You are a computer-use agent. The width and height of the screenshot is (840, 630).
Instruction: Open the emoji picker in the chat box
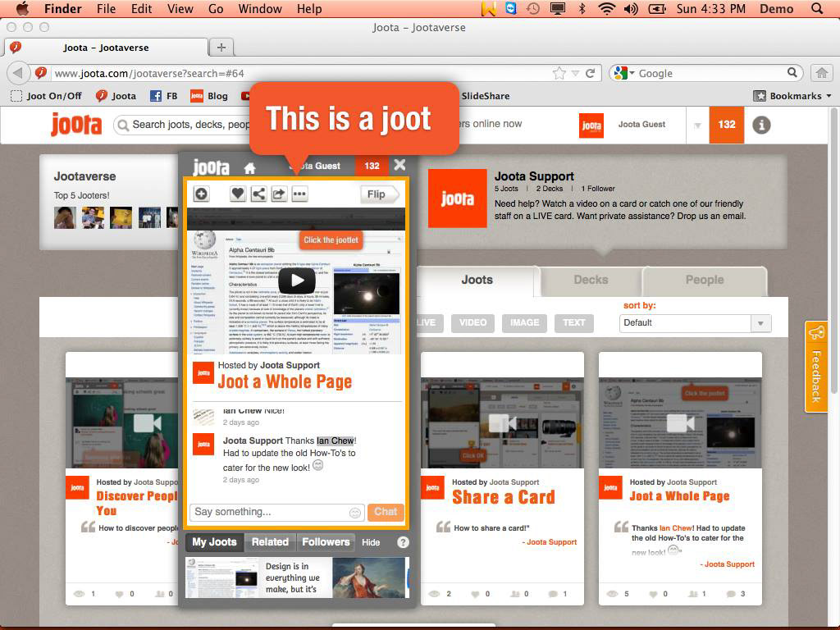click(x=354, y=513)
